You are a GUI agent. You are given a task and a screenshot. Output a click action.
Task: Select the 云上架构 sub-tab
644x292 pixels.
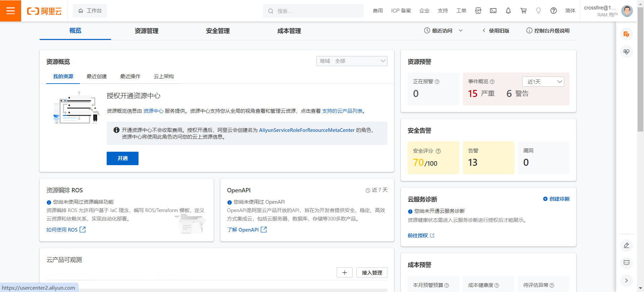coord(164,76)
